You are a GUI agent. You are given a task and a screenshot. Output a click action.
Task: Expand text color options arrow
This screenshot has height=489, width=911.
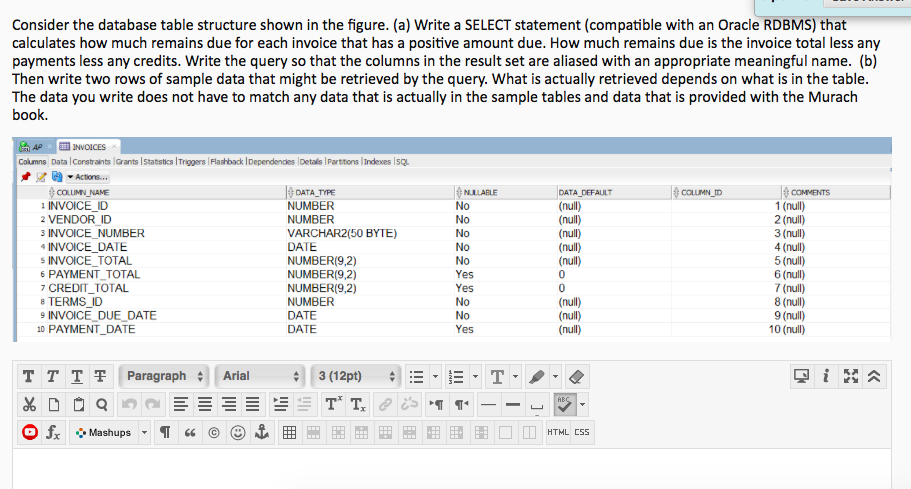[x=515, y=376]
